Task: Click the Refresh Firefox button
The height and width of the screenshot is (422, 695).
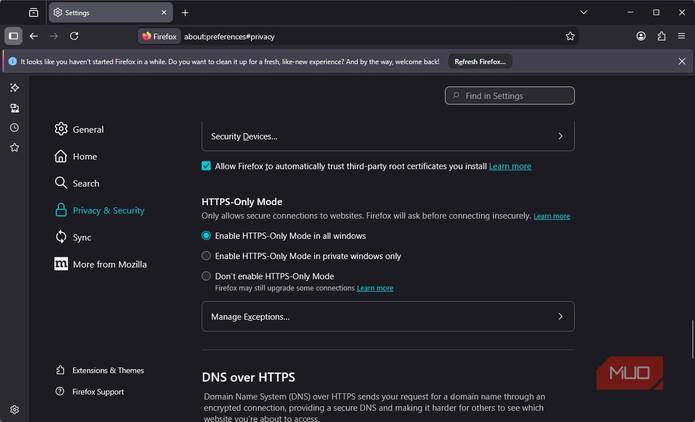Action: tap(480, 61)
